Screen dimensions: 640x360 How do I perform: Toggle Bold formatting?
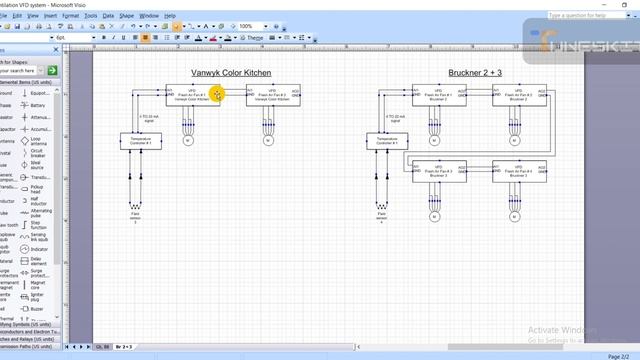coord(104,38)
